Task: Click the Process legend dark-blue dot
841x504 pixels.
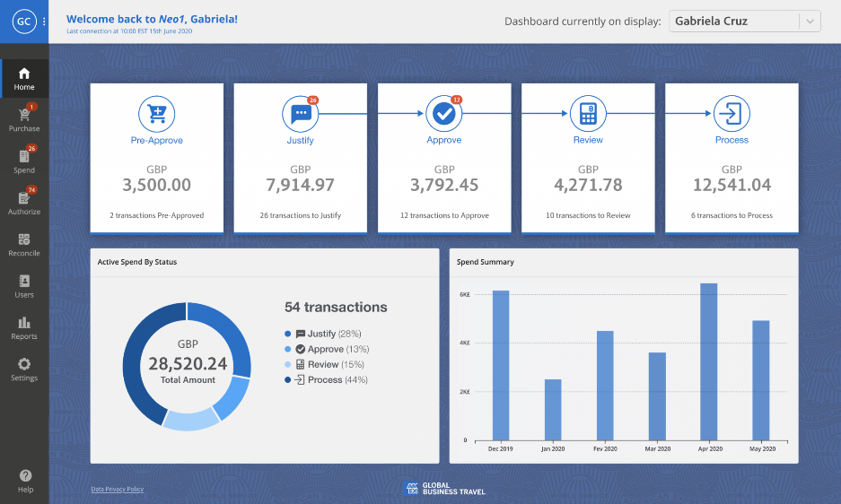Action: [287, 379]
